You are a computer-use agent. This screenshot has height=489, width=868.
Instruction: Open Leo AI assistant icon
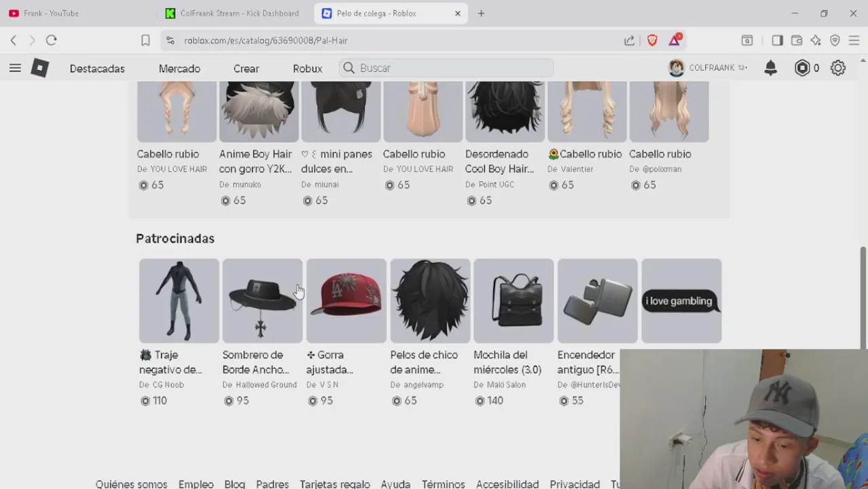click(x=816, y=40)
